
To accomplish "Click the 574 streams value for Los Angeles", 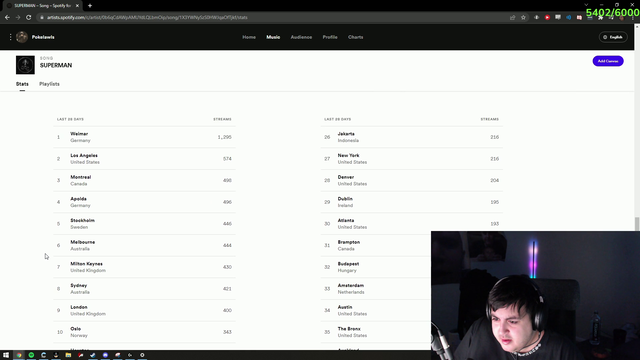I will (x=227, y=159).
